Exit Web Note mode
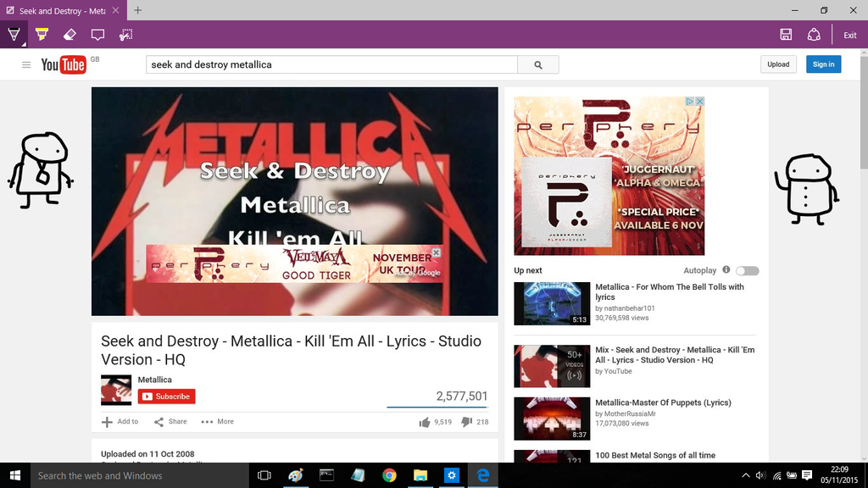 (849, 35)
